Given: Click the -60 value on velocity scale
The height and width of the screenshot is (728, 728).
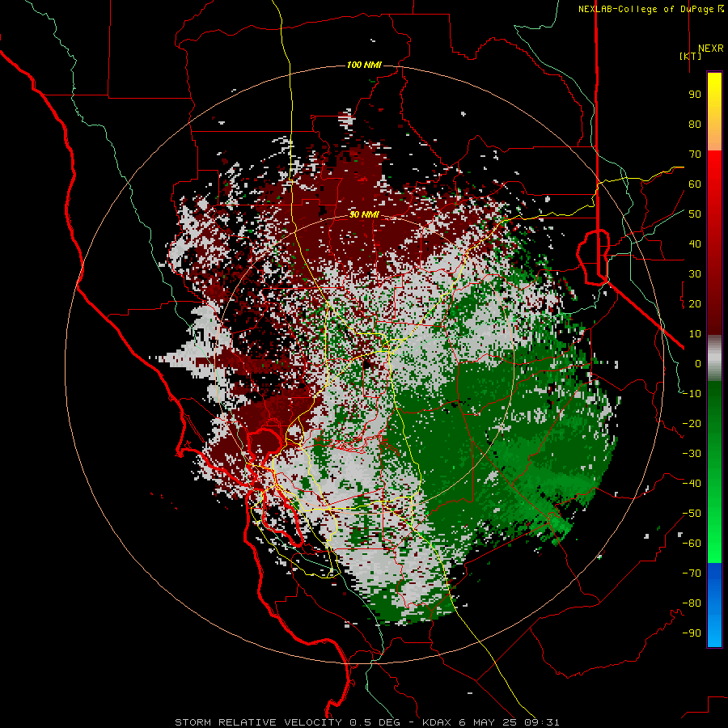Looking at the screenshot, I should (692, 544).
